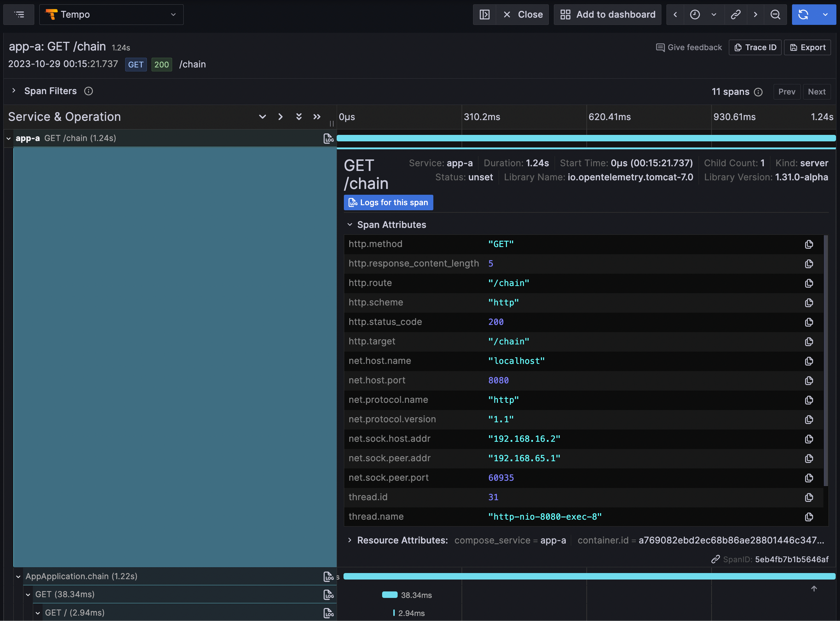Click the scroll to top arrow

pos(814,589)
